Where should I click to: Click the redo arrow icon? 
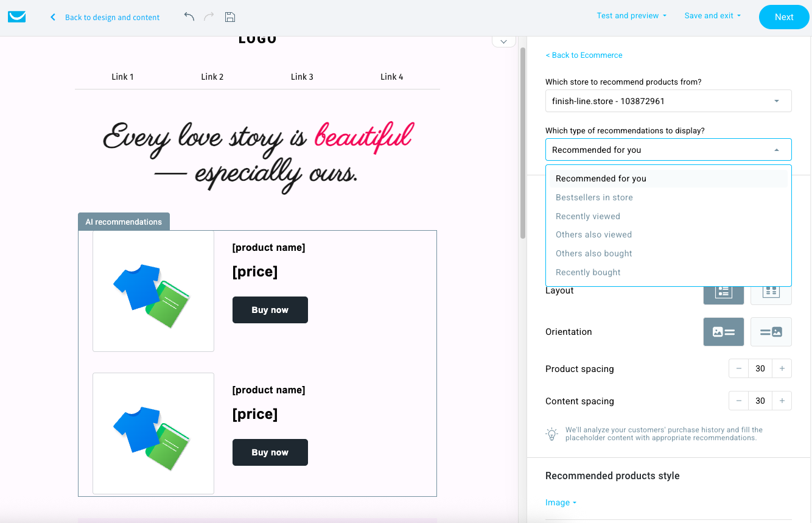coord(209,17)
